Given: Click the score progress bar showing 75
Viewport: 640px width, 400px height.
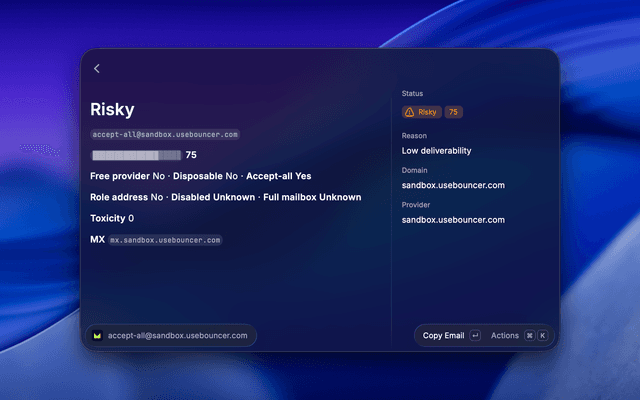Looking at the screenshot, I should pyautogui.click(x=136, y=155).
